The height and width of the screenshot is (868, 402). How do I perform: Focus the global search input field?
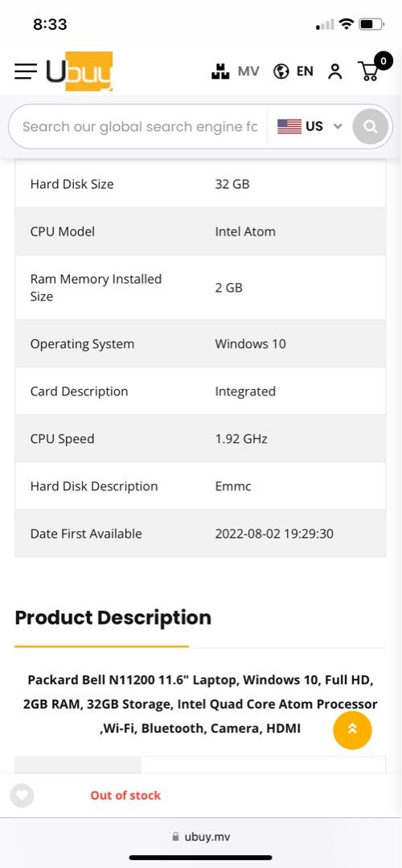[140, 127]
